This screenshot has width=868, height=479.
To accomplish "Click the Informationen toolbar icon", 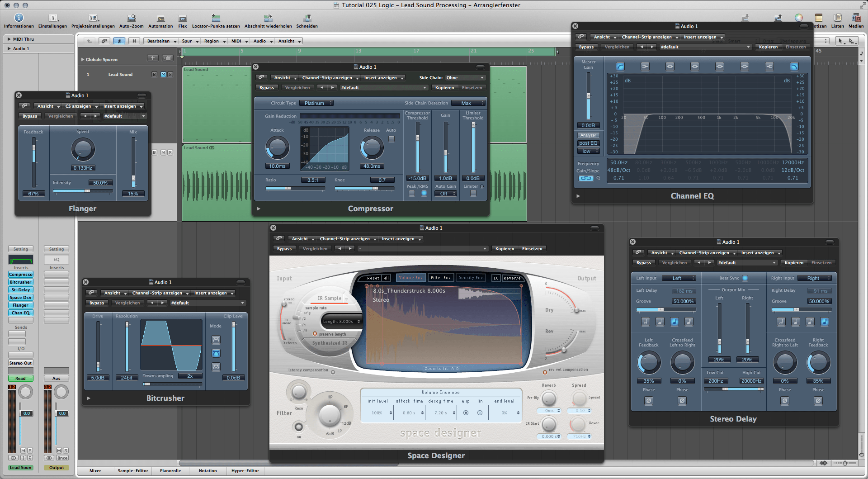I will tap(19, 18).
